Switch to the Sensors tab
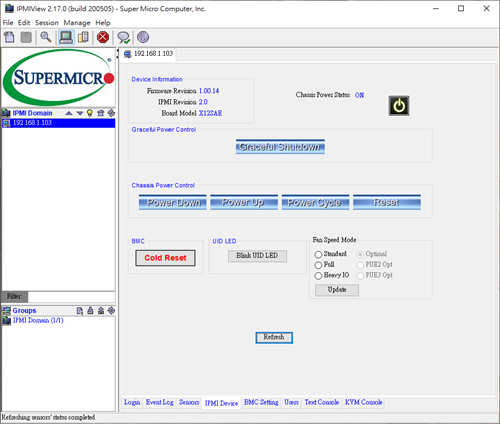The height and width of the screenshot is (424, 500). point(189,402)
